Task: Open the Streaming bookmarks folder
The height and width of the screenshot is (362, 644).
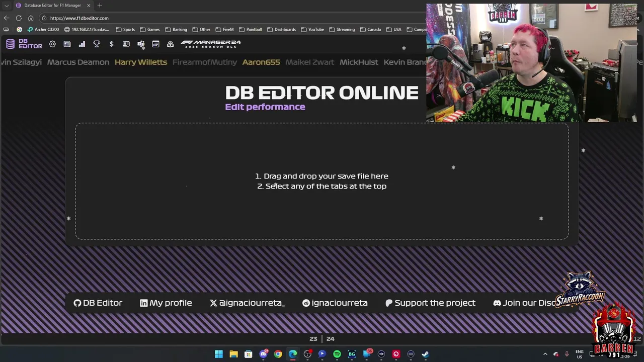Action: pos(342,29)
